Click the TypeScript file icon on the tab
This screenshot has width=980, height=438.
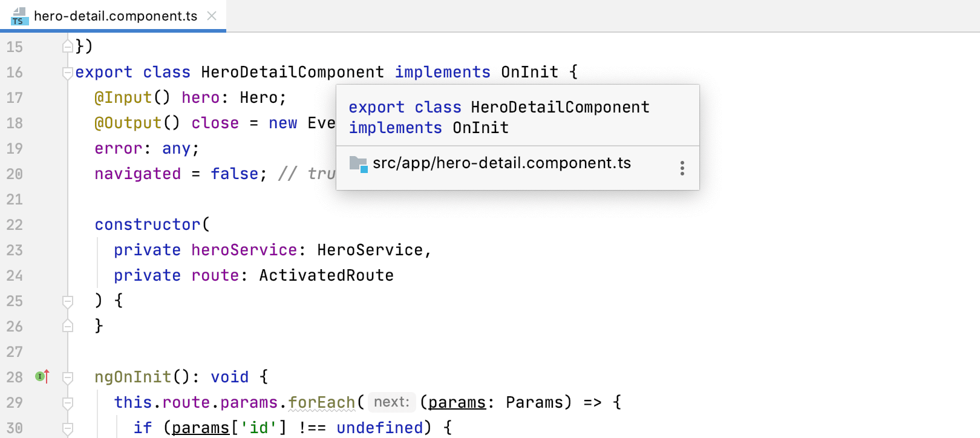pyautogui.click(x=19, y=16)
